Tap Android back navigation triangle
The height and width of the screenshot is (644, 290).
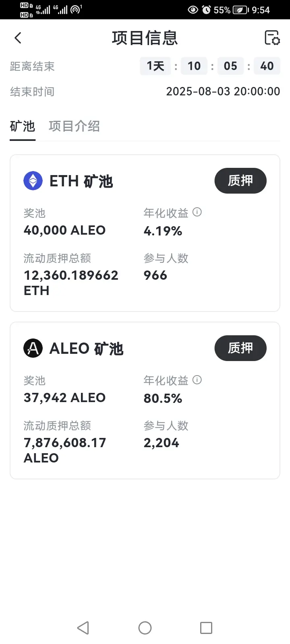click(x=83, y=628)
